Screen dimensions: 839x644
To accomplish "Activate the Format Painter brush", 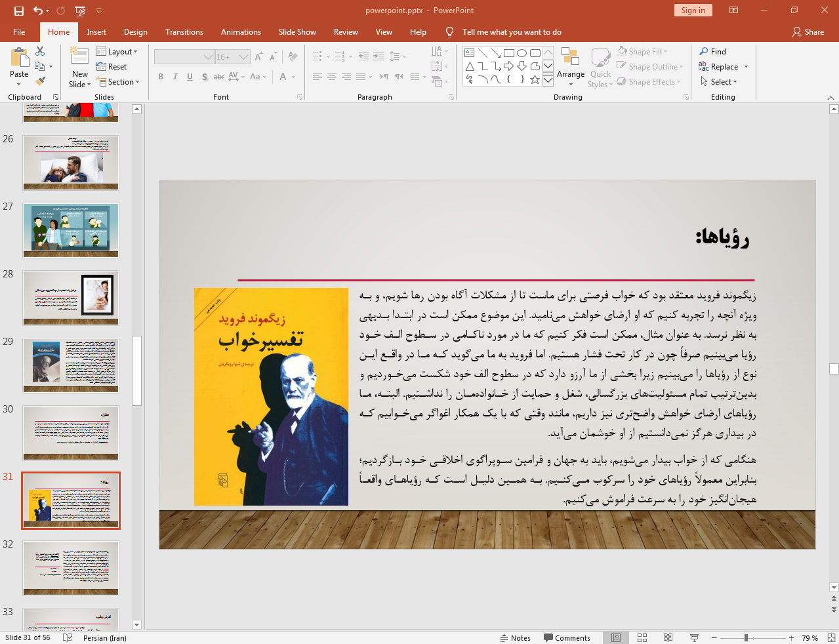I will click(x=40, y=81).
